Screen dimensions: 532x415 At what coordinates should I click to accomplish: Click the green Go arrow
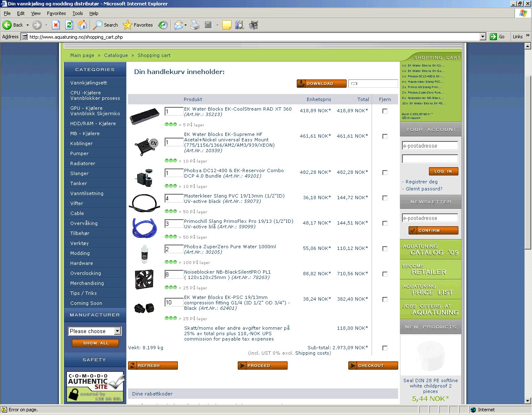pyautogui.click(x=493, y=37)
